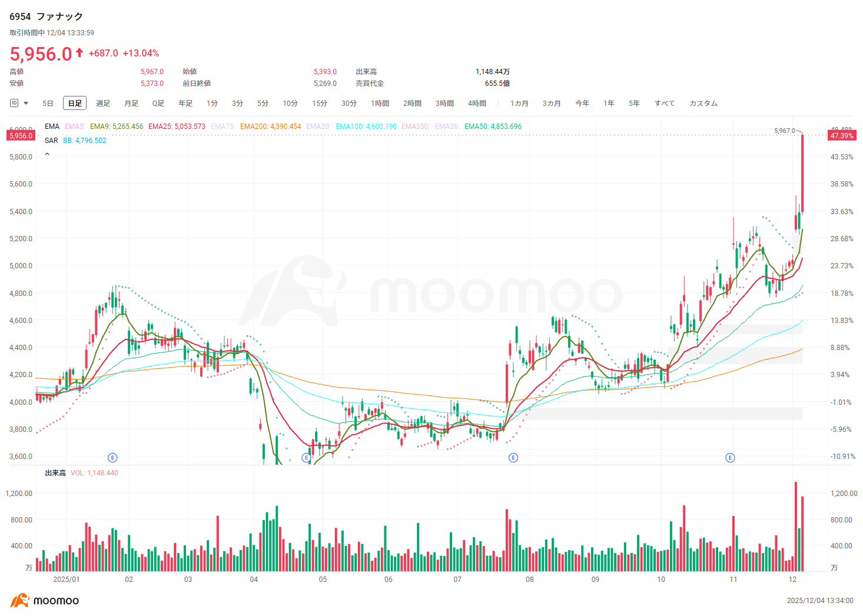Click the red 5,956.0 current price tag
The width and height of the screenshot is (863, 616).
tap(21, 136)
